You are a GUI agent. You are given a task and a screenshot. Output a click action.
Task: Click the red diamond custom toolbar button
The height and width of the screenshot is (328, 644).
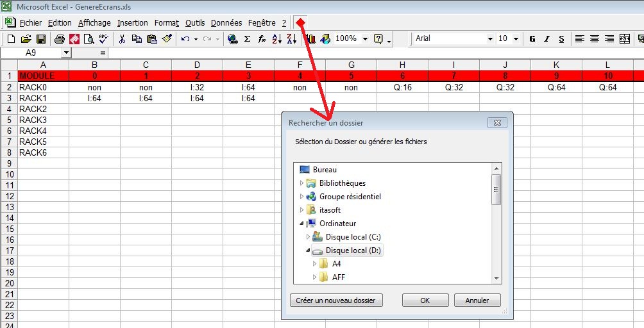(x=300, y=23)
